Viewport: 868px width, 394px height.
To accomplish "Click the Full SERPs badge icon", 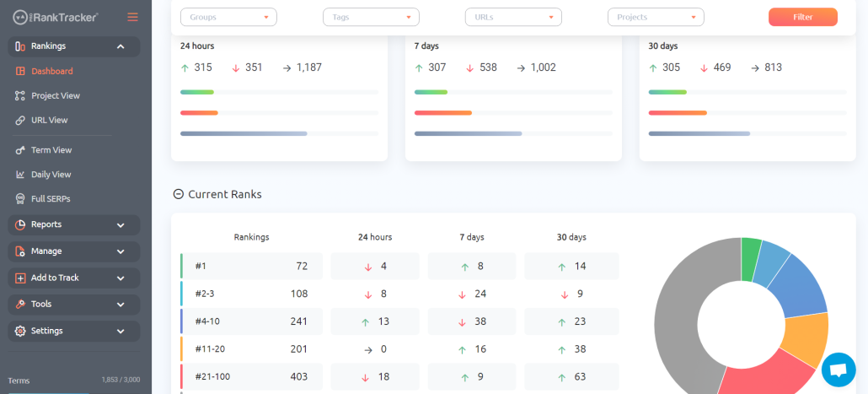I will [20, 199].
